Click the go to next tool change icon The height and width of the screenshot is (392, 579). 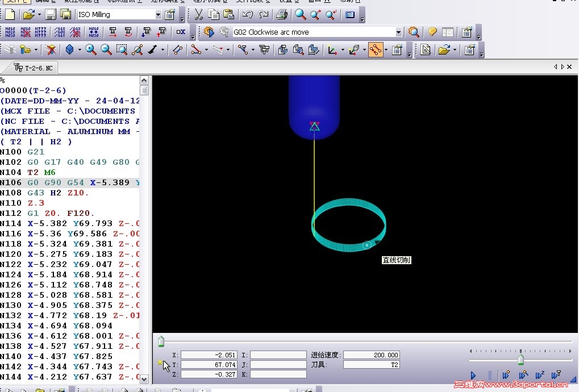pyautogui.click(x=146, y=32)
